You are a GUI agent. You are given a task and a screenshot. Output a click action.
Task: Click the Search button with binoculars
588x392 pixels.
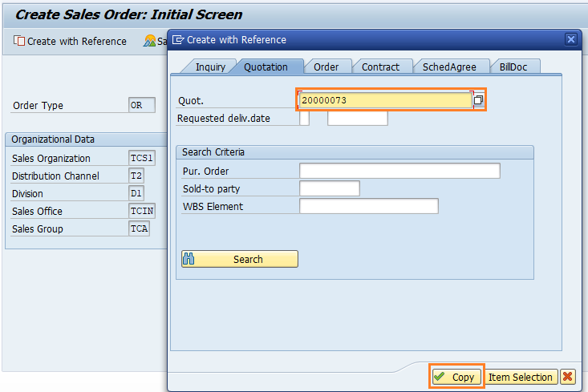(239, 259)
